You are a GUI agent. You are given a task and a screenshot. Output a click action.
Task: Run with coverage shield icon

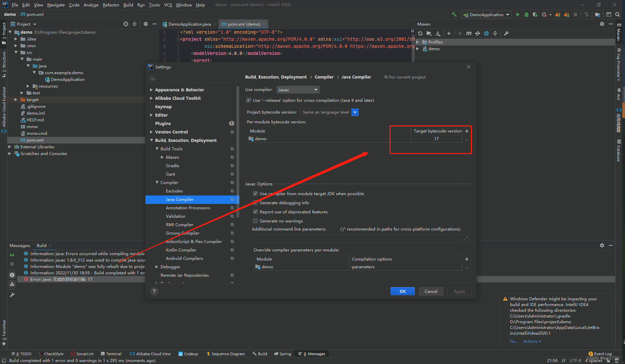(535, 14)
